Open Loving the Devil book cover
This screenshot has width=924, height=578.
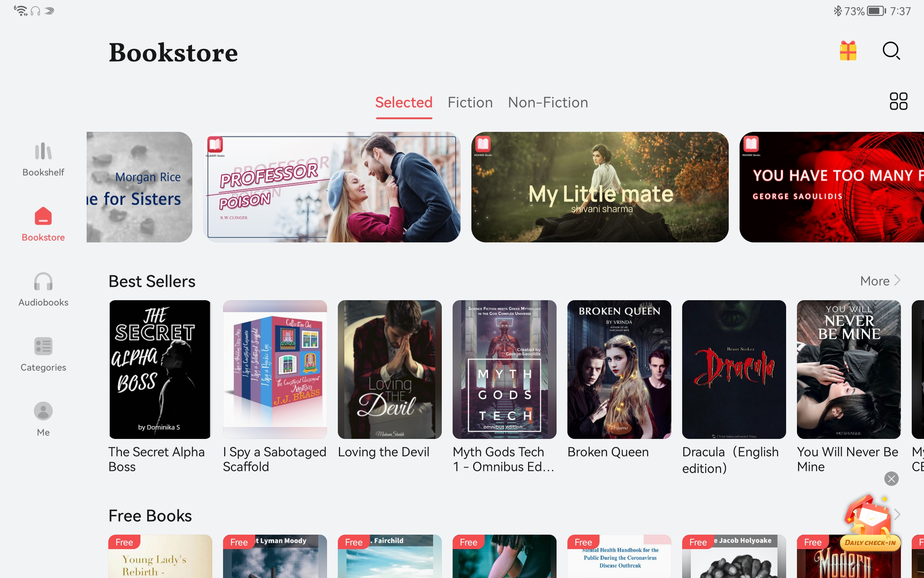(389, 369)
